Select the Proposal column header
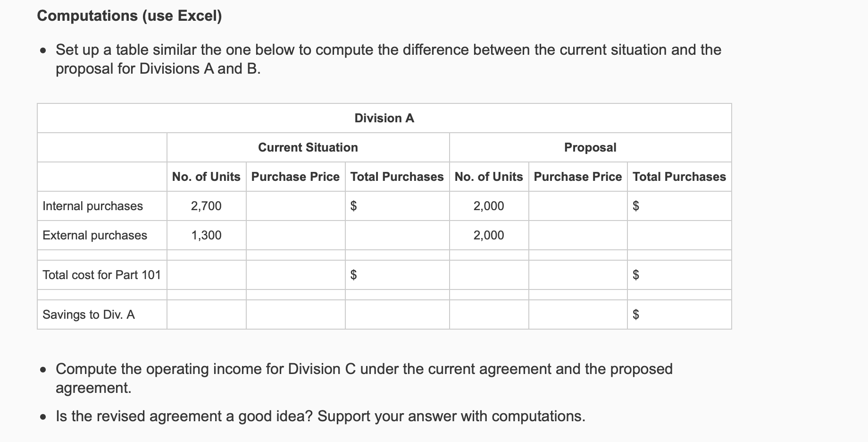This screenshot has width=868, height=442. [590, 147]
